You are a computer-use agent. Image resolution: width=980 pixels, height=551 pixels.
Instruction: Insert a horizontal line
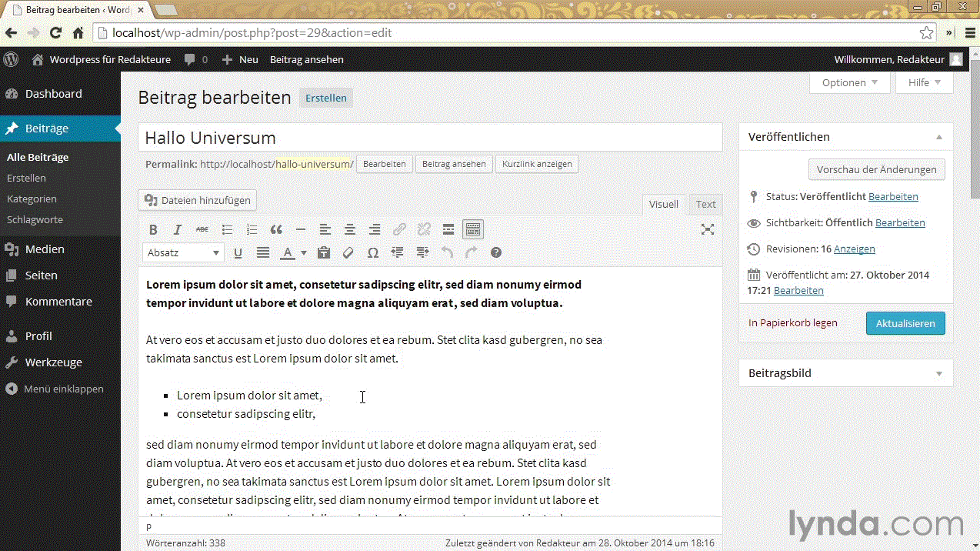tap(301, 229)
